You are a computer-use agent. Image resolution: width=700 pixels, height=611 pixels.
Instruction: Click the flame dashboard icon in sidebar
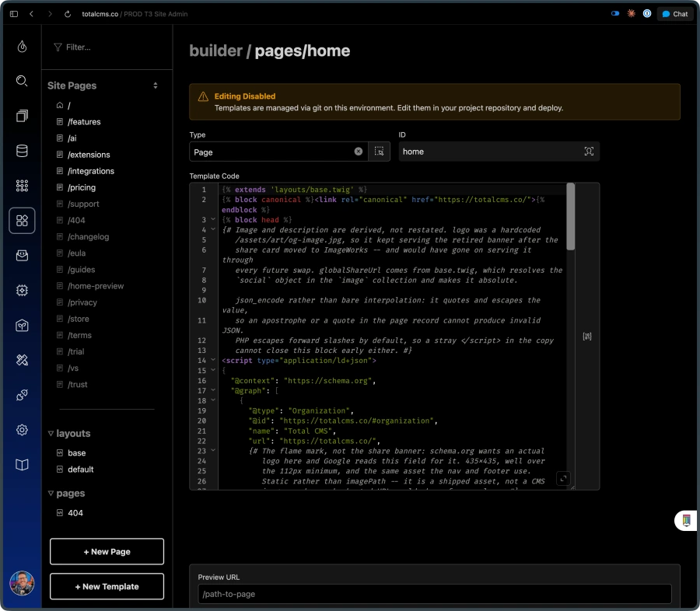22,47
